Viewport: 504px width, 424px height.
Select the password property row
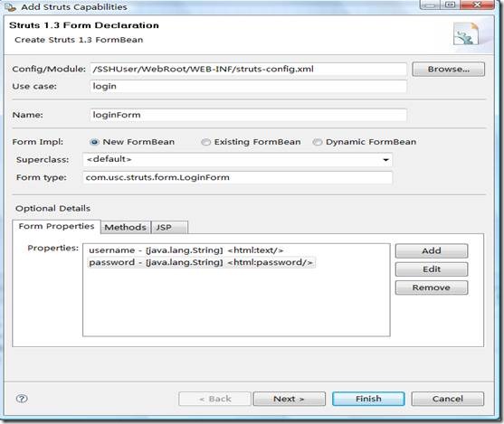click(201, 262)
